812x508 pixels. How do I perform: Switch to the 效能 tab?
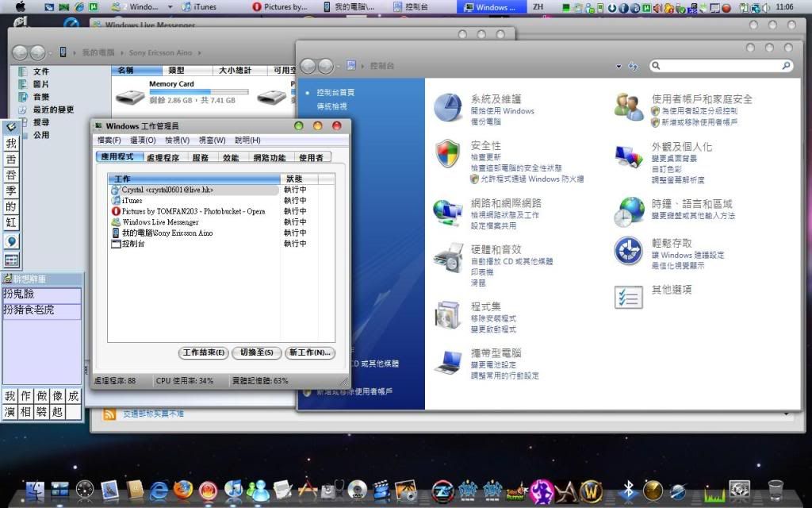click(231, 158)
